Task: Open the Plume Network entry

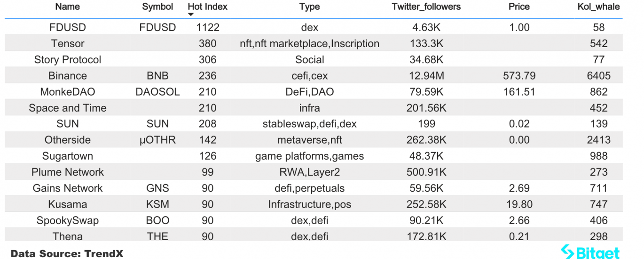Action: tap(68, 172)
